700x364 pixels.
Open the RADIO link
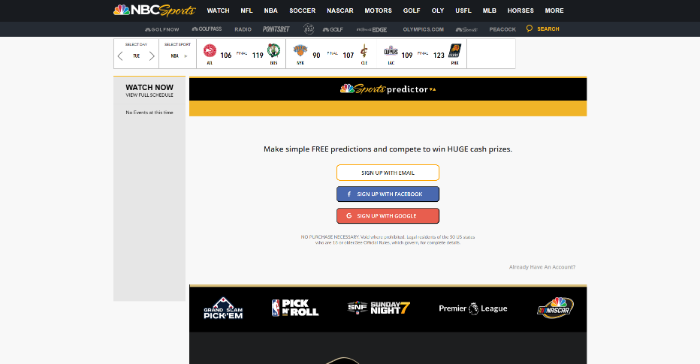[243, 29]
